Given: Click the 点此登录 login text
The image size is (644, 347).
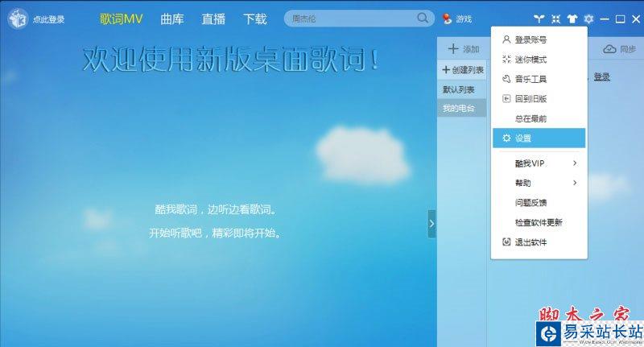Looking at the screenshot, I should click(48, 19).
